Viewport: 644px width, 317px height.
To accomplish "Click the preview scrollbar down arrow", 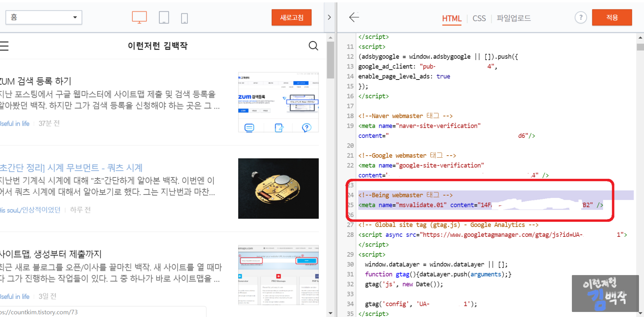I will coord(330,313).
